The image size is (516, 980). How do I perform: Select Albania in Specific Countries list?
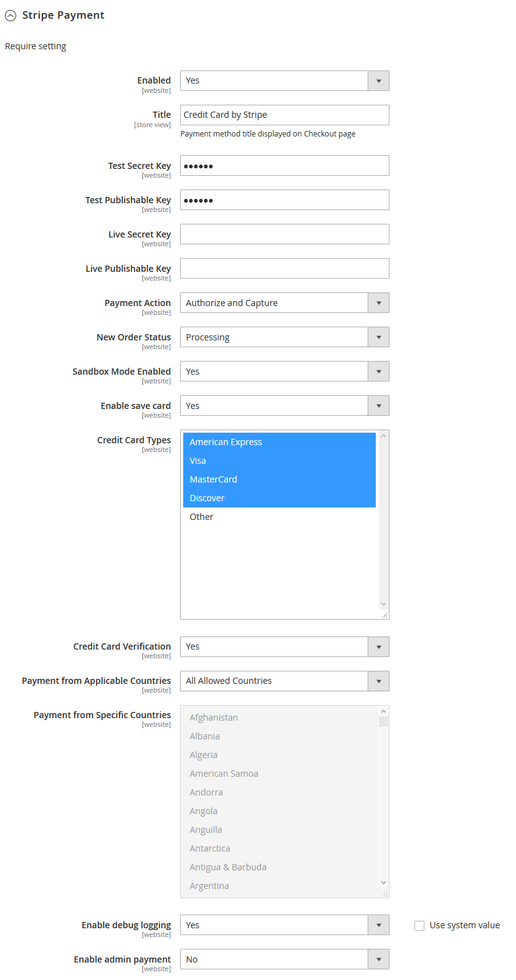(280, 736)
